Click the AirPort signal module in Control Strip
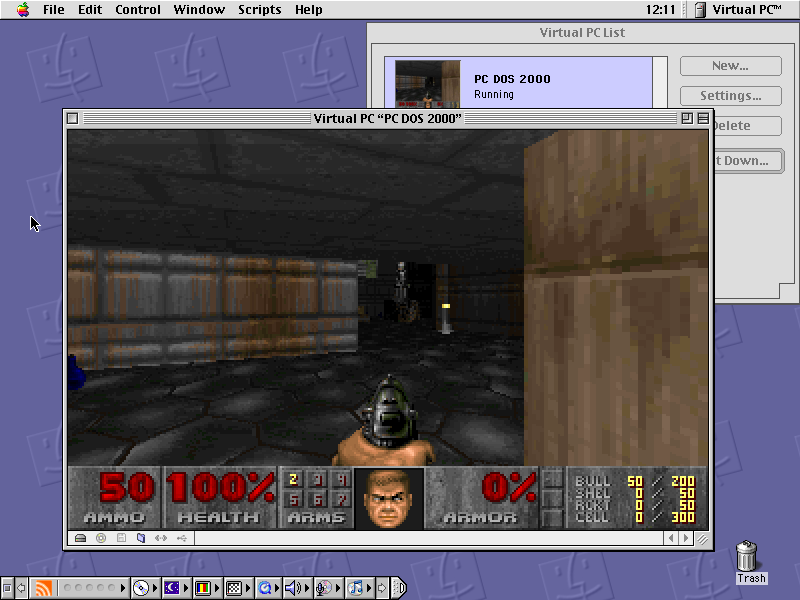 point(43,588)
